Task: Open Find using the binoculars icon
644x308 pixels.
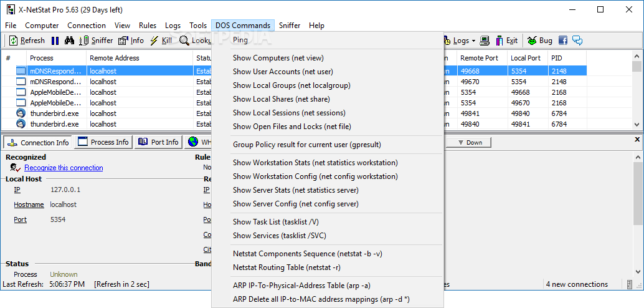Action: pyautogui.click(x=69, y=41)
